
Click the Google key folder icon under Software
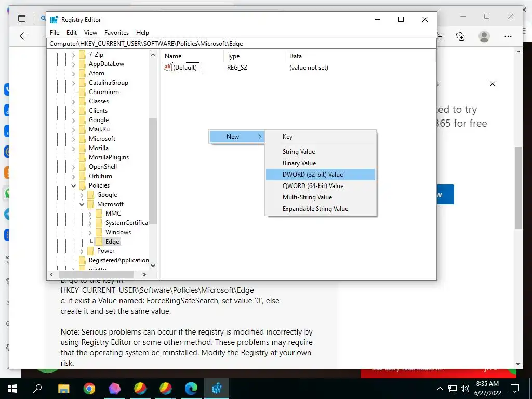(83, 120)
